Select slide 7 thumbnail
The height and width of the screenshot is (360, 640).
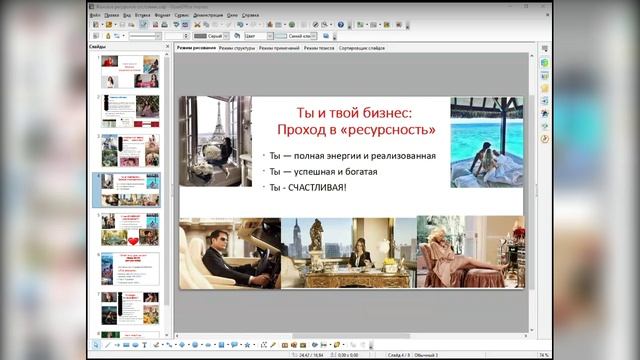tap(130, 308)
